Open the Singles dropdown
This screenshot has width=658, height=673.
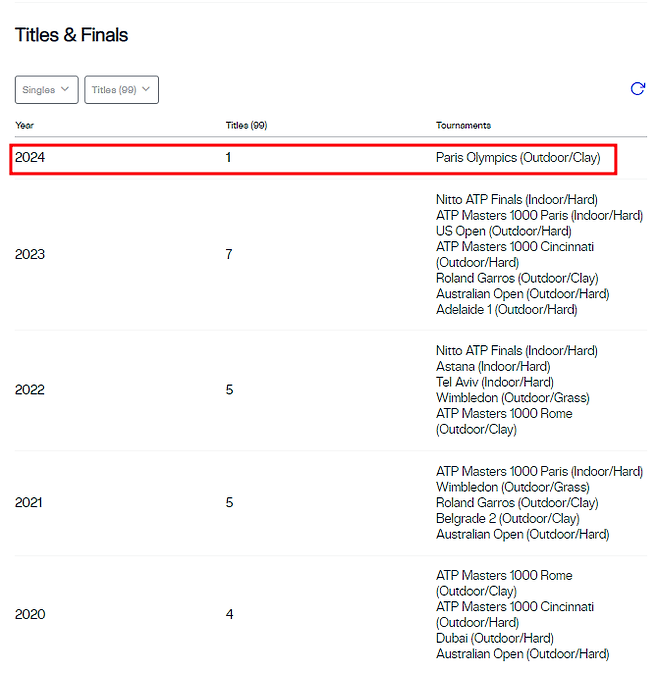pos(47,90)
